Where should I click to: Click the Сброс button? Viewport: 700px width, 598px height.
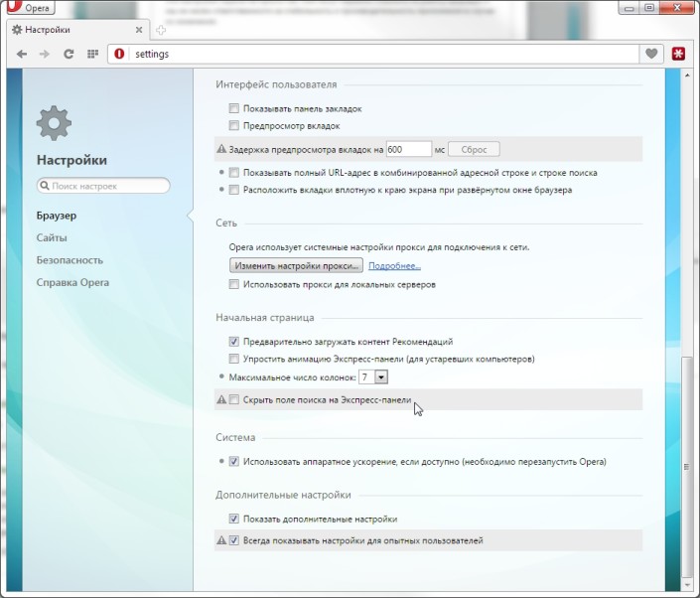(x=474, y=150)
